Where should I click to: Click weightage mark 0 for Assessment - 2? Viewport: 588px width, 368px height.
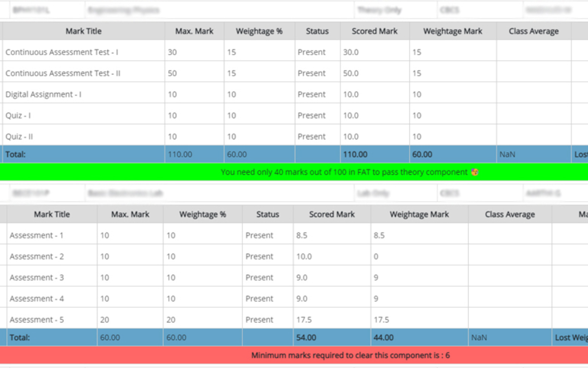[376, 257]
